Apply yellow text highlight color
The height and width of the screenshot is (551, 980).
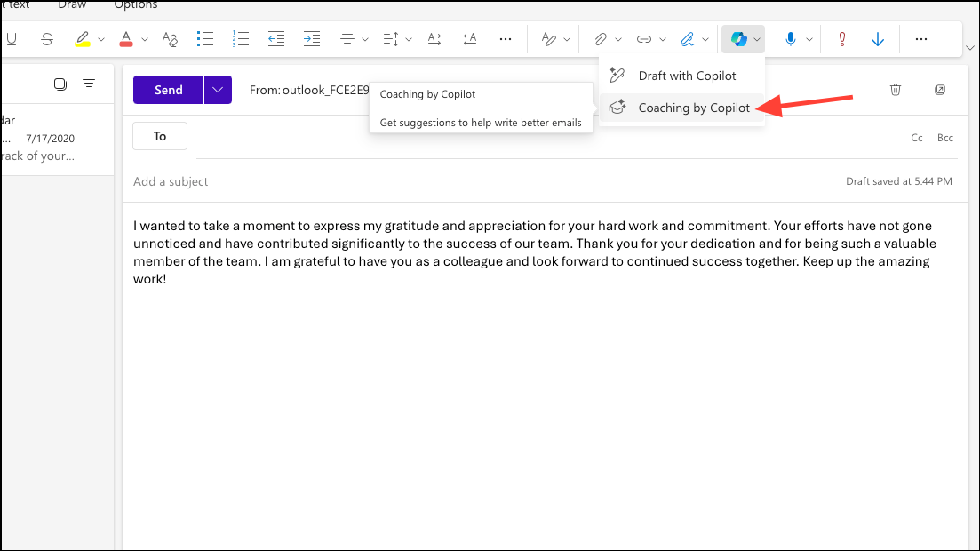[82, 39]
